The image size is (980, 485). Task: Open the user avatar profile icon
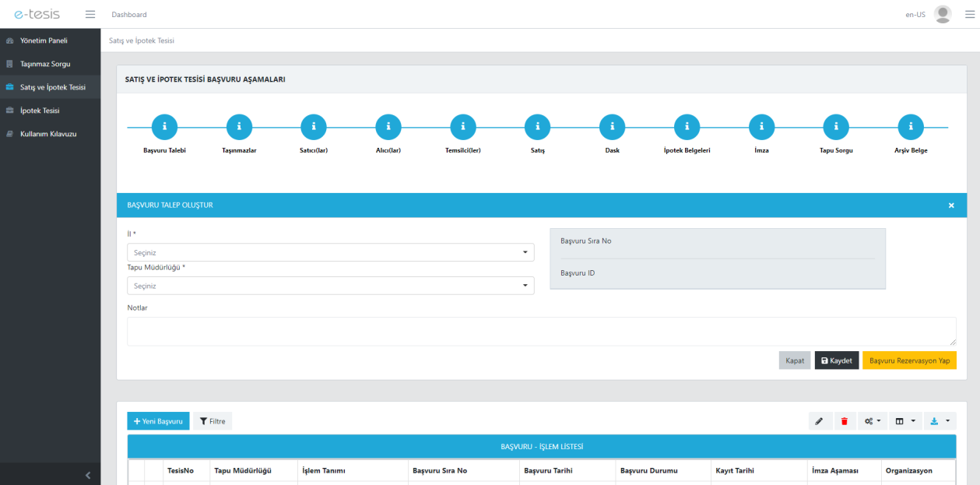coord(943,15)
